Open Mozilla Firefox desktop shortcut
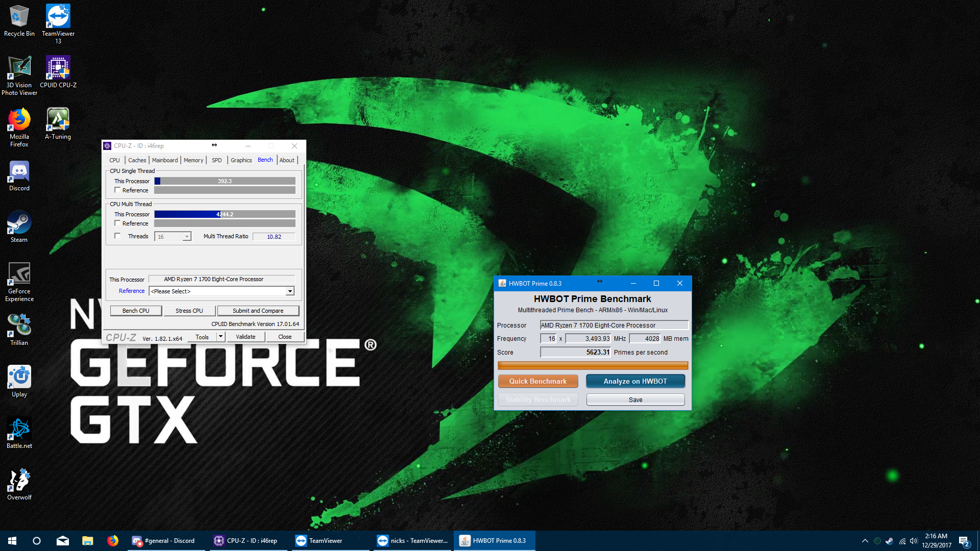Screen dimensions: 980x551 [19, 127]
